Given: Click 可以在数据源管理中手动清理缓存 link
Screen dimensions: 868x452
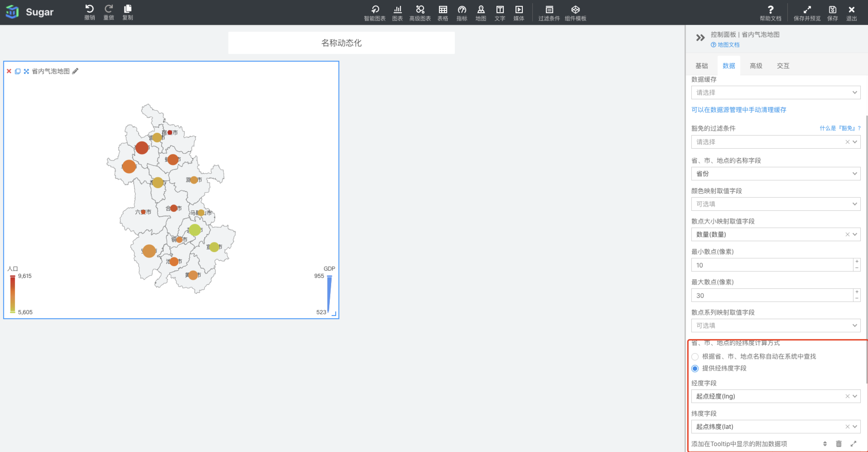Looking at the screenshot, I should pyautogui.click(x=739, y=110).
